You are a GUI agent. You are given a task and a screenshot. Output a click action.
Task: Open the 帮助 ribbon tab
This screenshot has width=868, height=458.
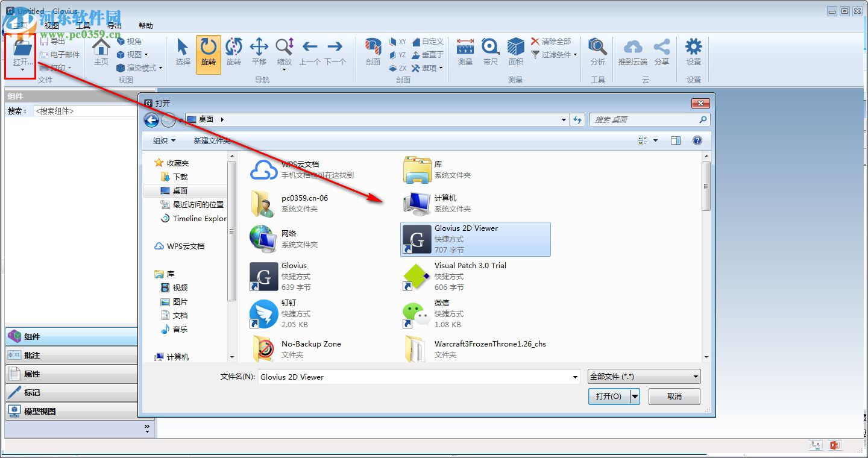[146, 26]
